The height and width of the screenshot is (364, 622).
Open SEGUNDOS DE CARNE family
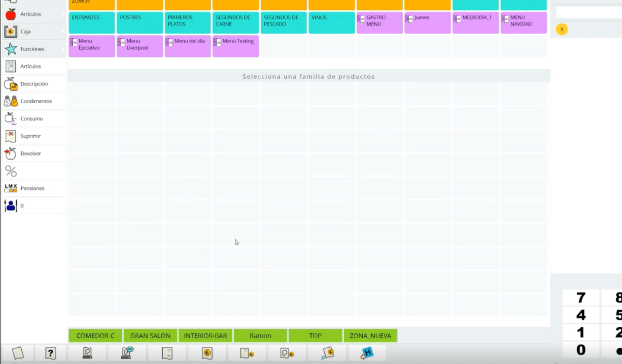click(236, 23)
